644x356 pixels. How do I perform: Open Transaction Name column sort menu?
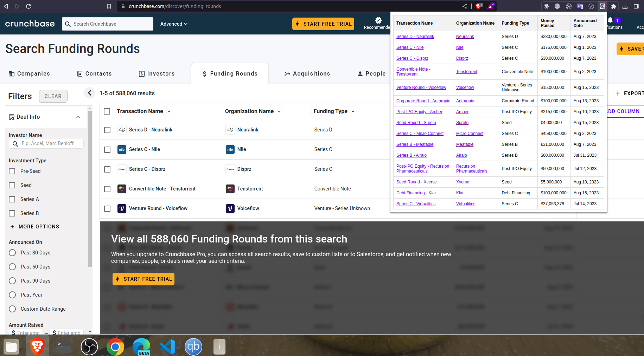pos(169,111)
